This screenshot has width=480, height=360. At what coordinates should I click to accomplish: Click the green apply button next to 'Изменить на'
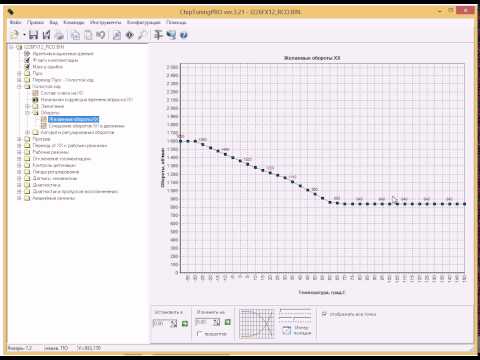click(x=228, y=322)
